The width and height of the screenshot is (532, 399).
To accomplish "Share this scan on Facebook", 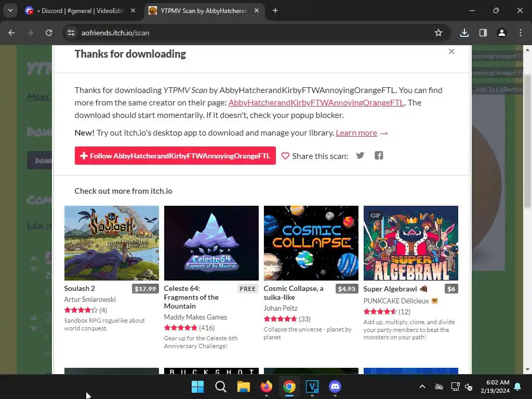I will [379, 155].
